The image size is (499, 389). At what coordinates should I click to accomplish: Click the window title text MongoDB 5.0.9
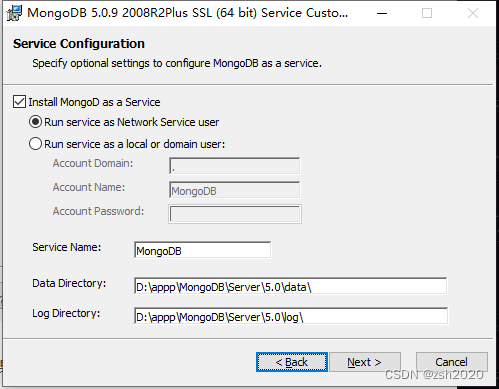click(x=188, y=13)
